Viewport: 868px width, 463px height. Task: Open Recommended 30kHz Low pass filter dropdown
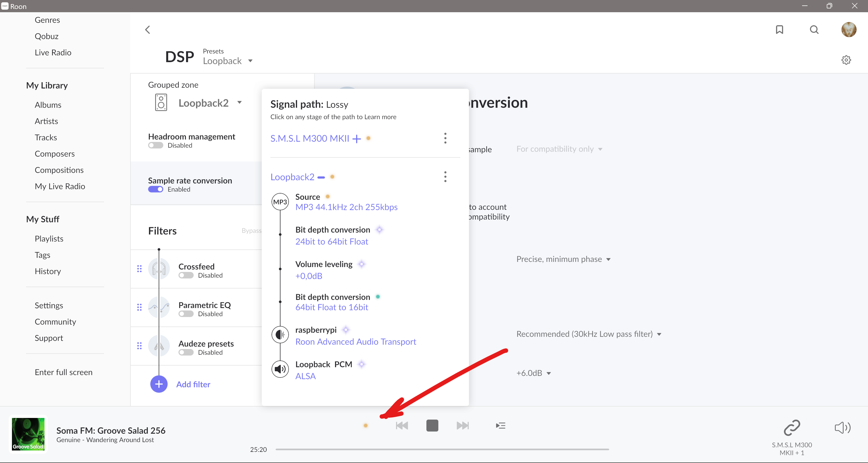tap(589, 334)
